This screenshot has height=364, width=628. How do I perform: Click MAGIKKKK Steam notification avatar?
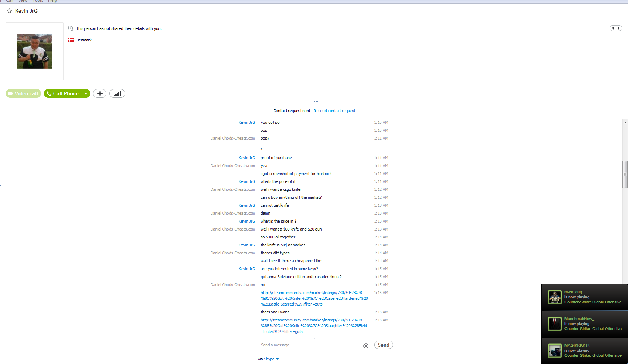coord(555,351)
